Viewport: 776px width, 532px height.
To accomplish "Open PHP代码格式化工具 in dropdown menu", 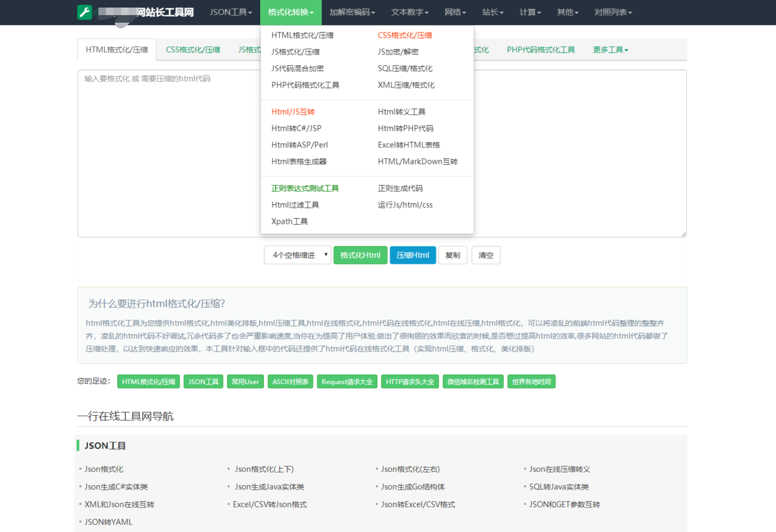I will tap(305, 85).
